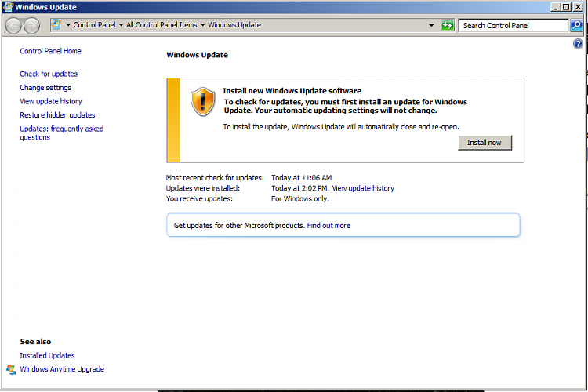588x392 pixels.
Task: Open Updates: frequently asked questions link
Action: [x=62, y=132]
